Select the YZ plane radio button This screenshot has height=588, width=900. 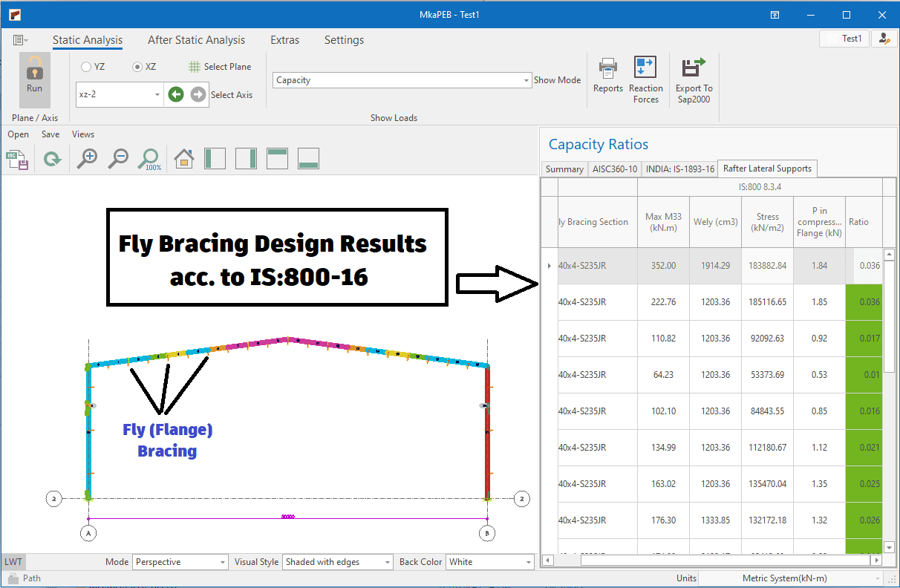point(86,67)
